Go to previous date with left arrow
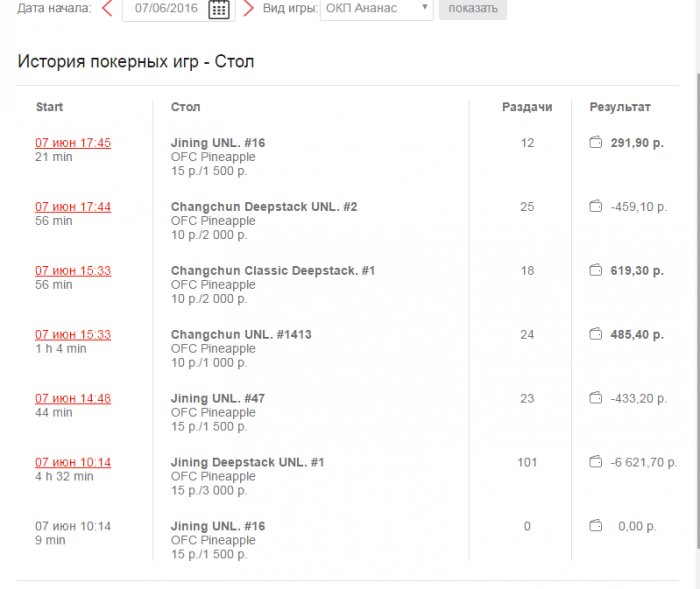Image resolution: width=700 pixels, height=589 pixels. click(x=107, y=9)
